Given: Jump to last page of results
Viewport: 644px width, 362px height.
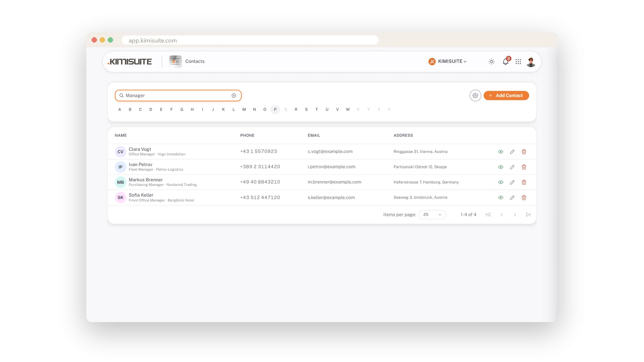Looking at the screenshot, I should pos(528,215).
